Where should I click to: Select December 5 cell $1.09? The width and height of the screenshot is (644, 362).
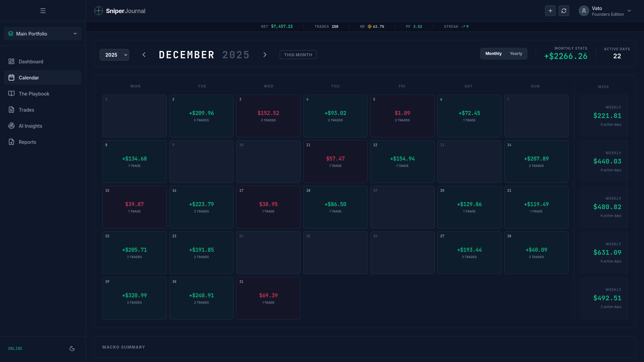pyautogui.click(x=402, y=116)
